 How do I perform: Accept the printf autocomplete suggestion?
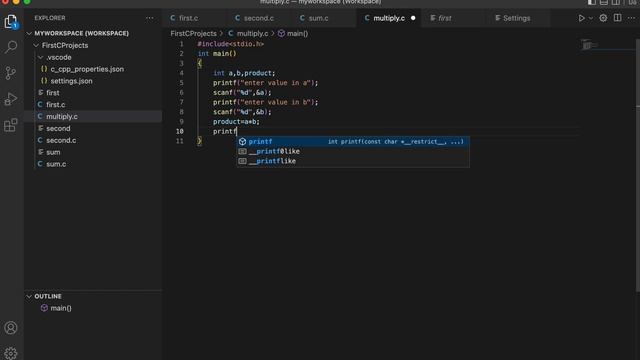353,142
